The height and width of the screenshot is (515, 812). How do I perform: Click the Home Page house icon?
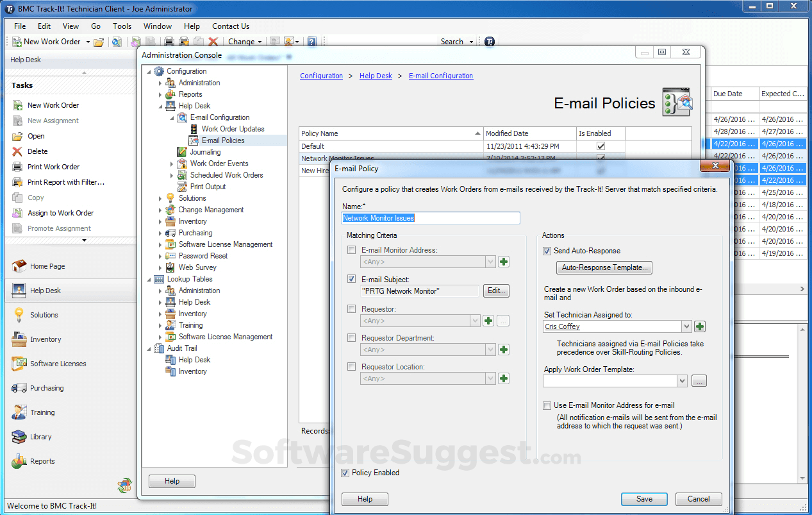tap(19, 266)
